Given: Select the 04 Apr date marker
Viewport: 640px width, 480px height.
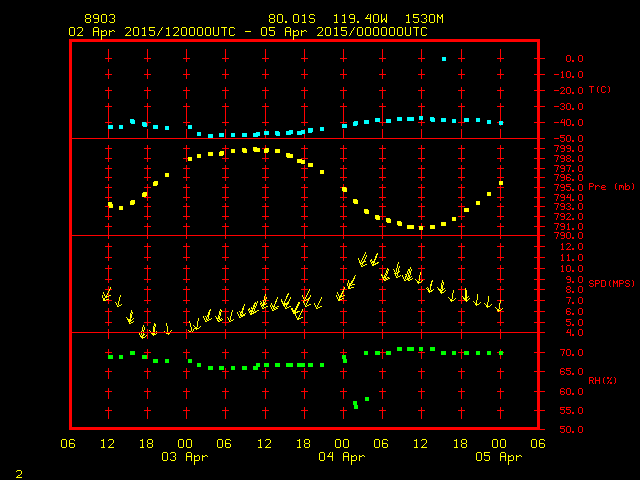Looking at the screenshot, I should pyautogui.click(x=343, y=457).
